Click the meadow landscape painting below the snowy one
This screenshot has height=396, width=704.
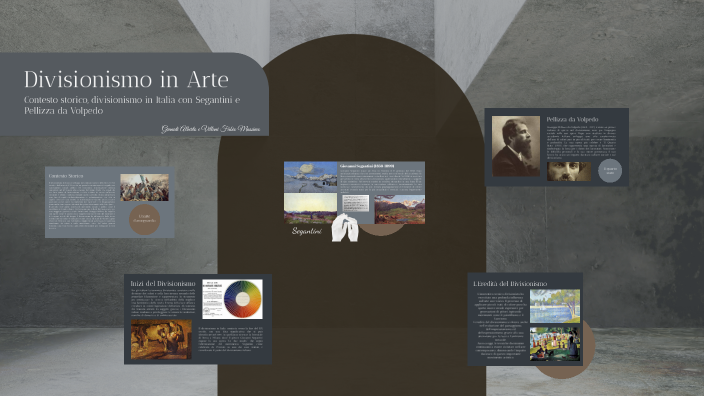tap(311, 208)
